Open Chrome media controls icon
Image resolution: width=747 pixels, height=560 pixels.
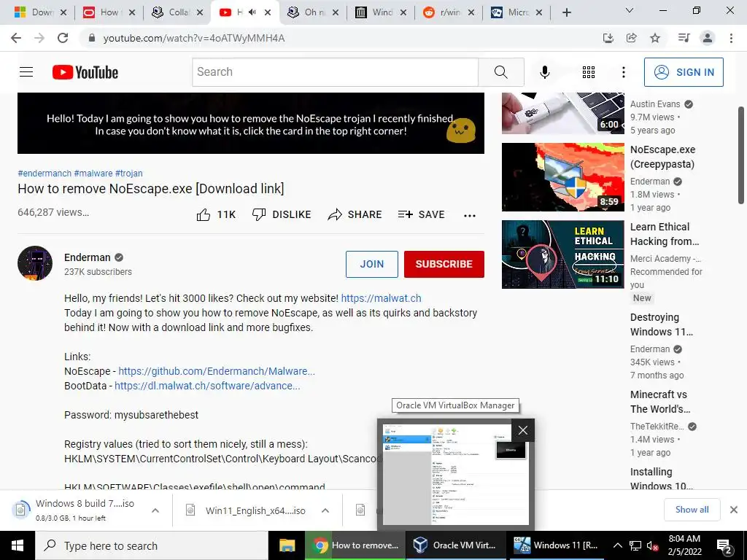click(x=684, y=38)
